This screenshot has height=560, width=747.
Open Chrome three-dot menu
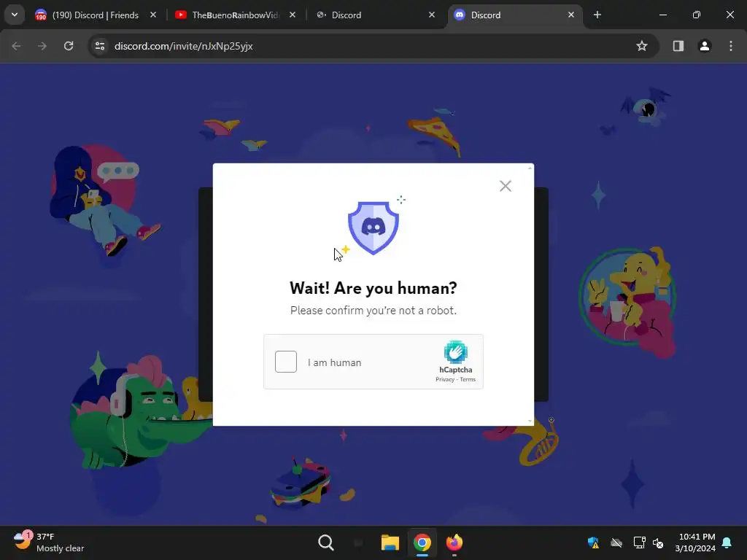click(731, 46)
